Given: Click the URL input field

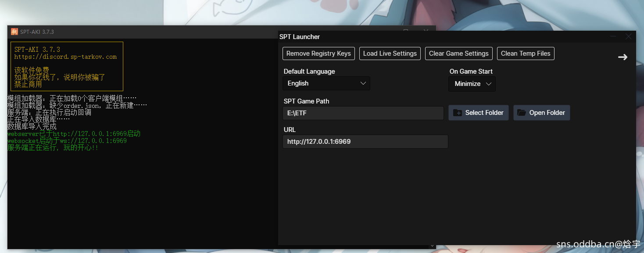Looking at the screenshot, I should point(365,142).
